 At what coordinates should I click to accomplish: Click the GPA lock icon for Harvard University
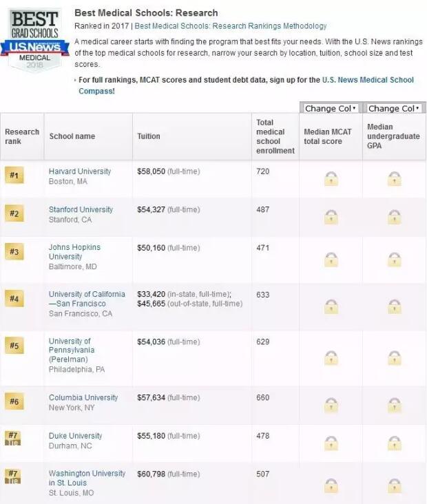[395, 179]
